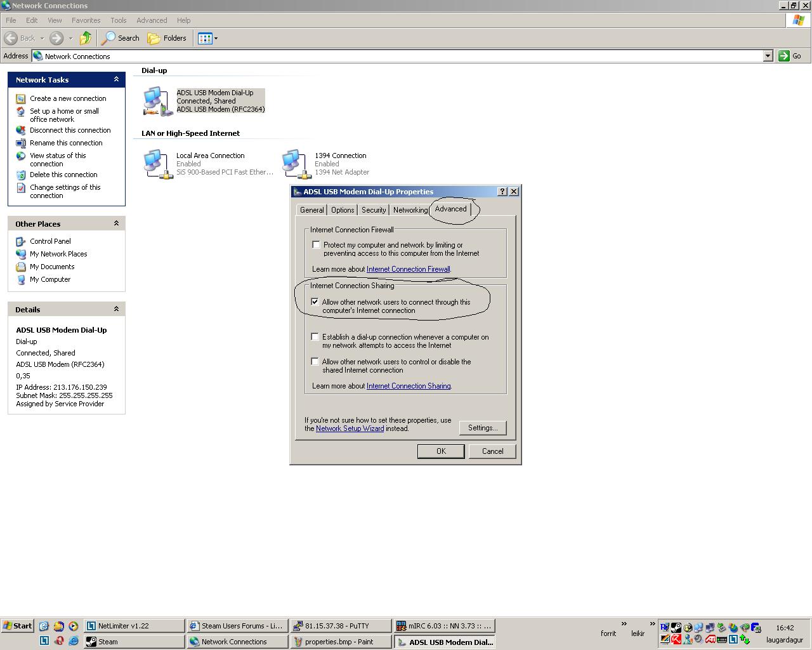Click the dialog's question mark help button

click(502, 192)
